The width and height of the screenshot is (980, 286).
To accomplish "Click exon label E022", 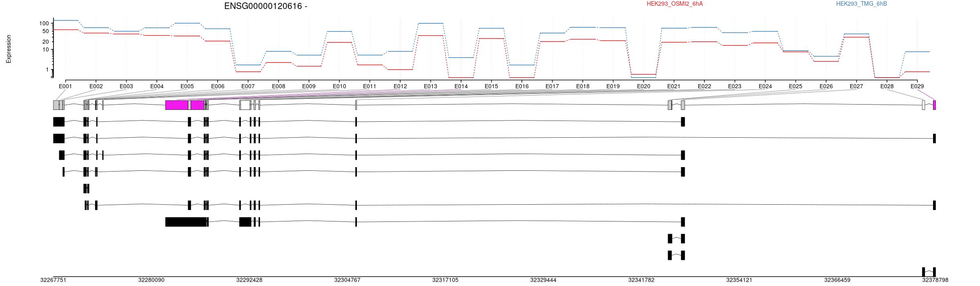I will [x=704, y=86].
